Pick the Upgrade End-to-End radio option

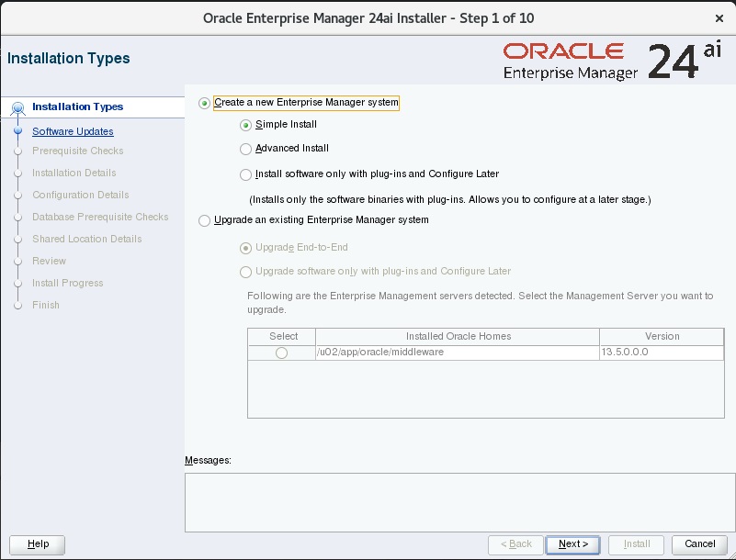coord(245,248)
